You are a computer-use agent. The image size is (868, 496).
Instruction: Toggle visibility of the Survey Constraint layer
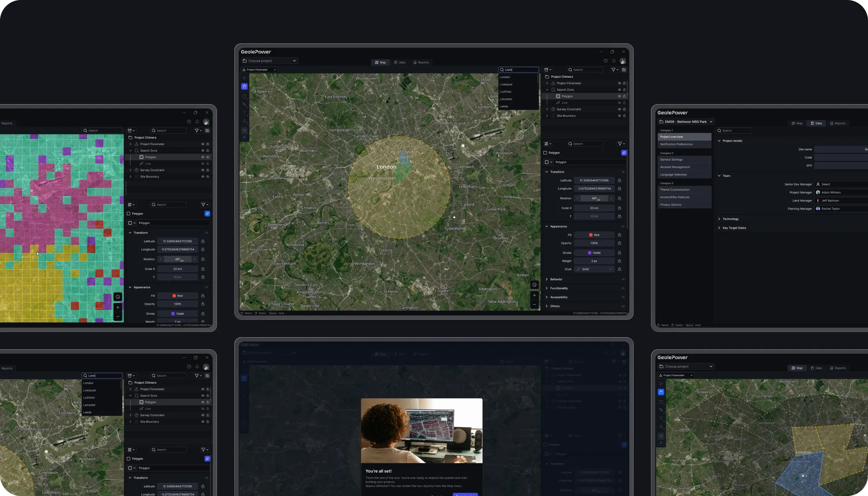619,109
